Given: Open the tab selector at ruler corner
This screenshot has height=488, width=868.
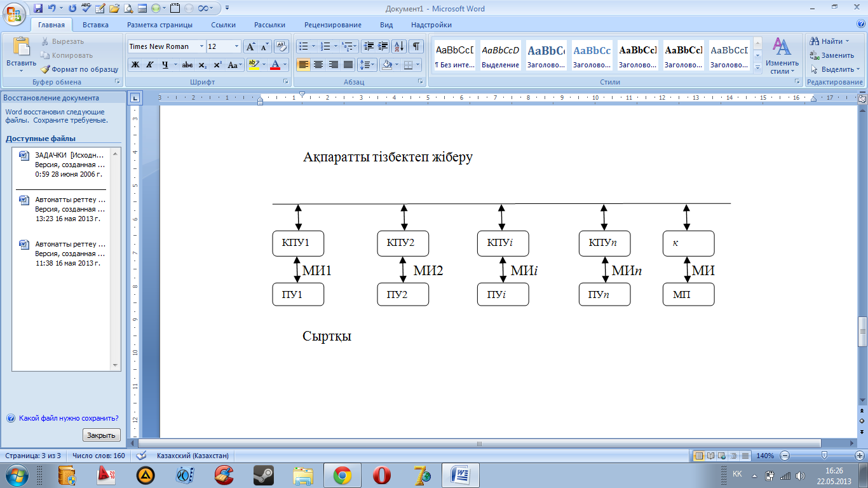Looking at the screenshot, I should coord(135,98).
